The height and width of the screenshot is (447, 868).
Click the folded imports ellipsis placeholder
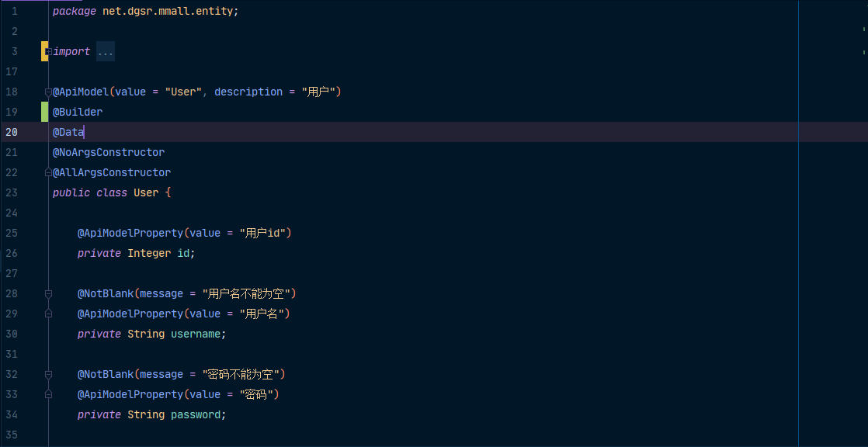106,52
